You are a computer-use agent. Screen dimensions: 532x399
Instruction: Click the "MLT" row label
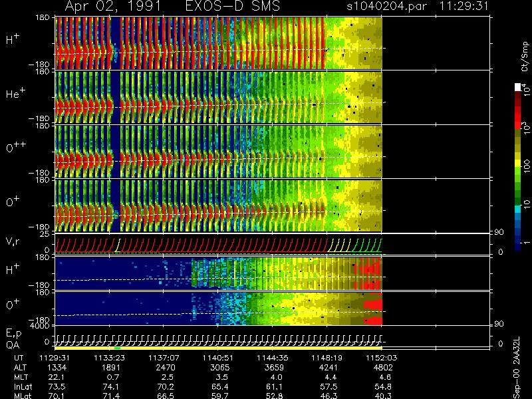(x=21, y=377)
